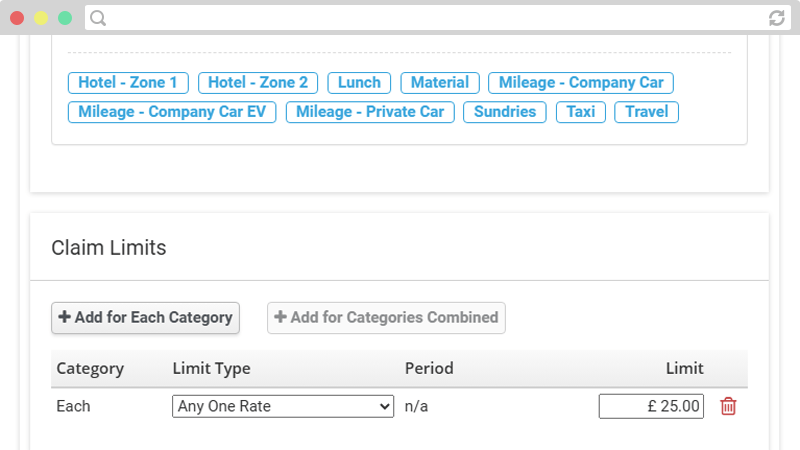The width and height of the screenshot is (800, 450).
Task: Click the red window close button
Action: click(x=17, y=18)
